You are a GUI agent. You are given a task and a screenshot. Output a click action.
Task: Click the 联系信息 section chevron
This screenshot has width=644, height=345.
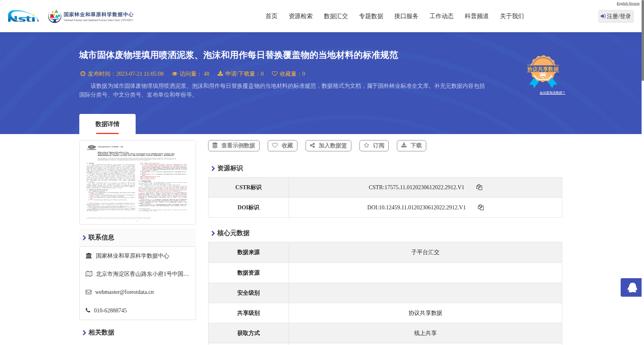(85, 238)
